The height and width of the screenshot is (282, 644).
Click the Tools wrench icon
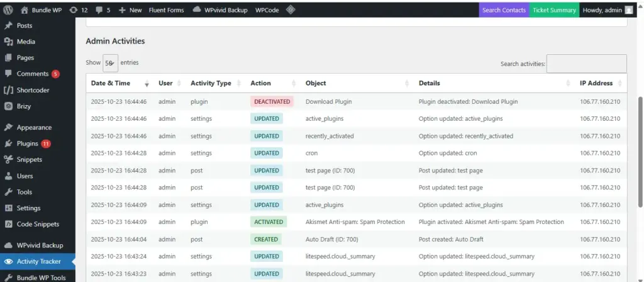pos(8,192)
